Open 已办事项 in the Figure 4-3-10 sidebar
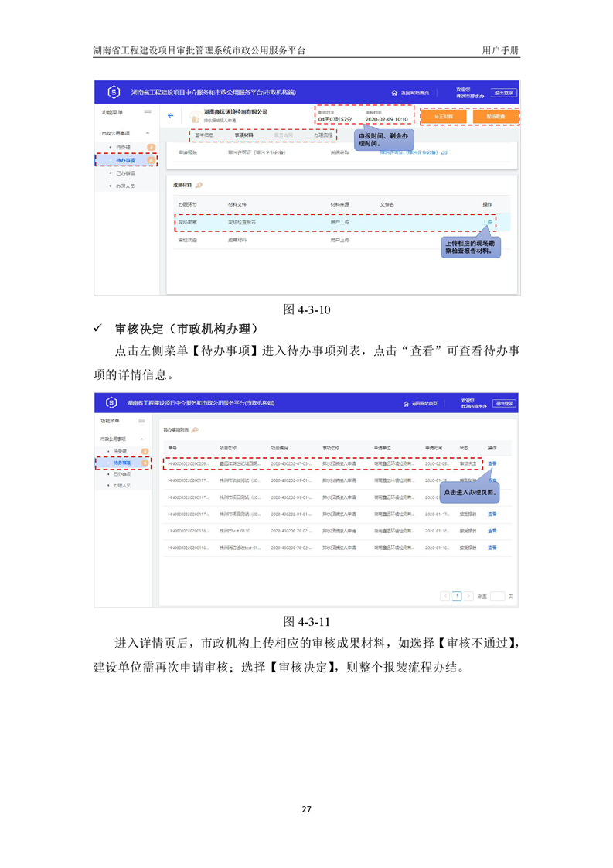The image size is (613, 868). [125, 173]
